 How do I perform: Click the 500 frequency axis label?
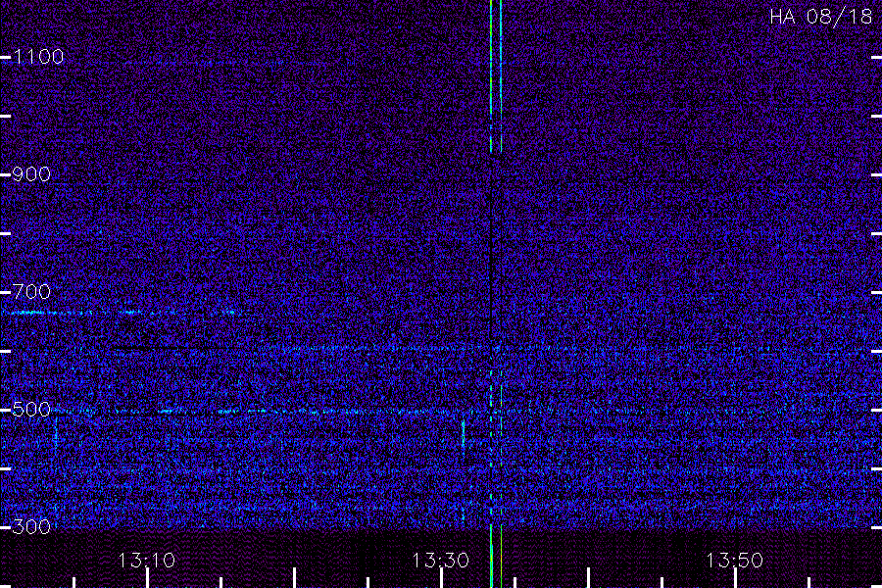(31, 410)
